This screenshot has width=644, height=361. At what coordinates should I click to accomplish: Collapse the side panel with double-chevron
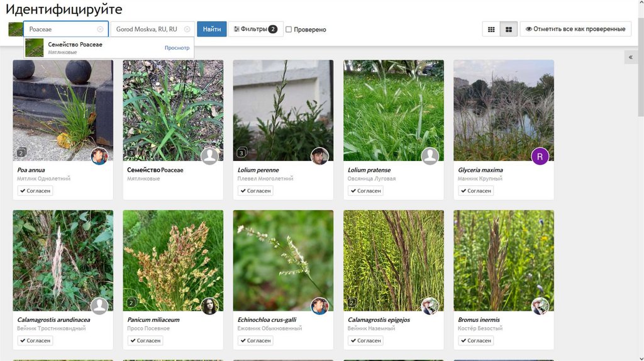click(631, 57)
